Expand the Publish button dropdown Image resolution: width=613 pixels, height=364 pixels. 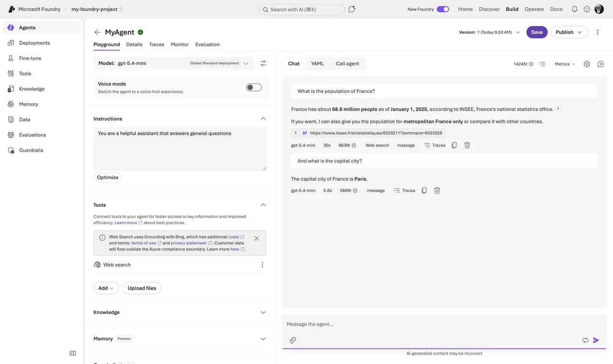click(579, 32)
